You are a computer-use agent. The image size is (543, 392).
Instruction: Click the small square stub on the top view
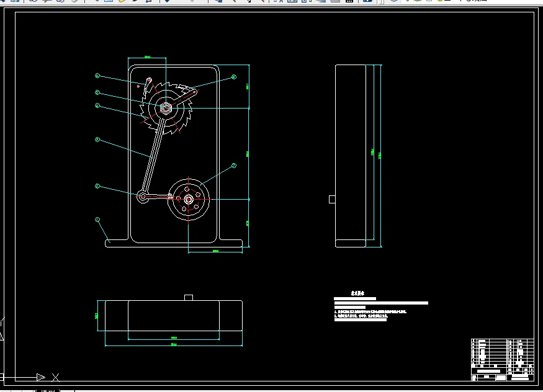(x=189, y=298)
